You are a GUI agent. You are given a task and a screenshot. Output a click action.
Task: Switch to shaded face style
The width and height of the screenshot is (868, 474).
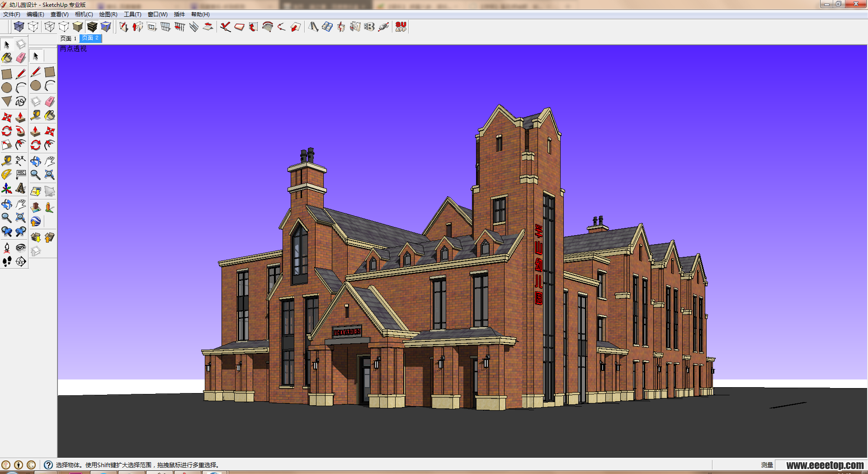78,27
